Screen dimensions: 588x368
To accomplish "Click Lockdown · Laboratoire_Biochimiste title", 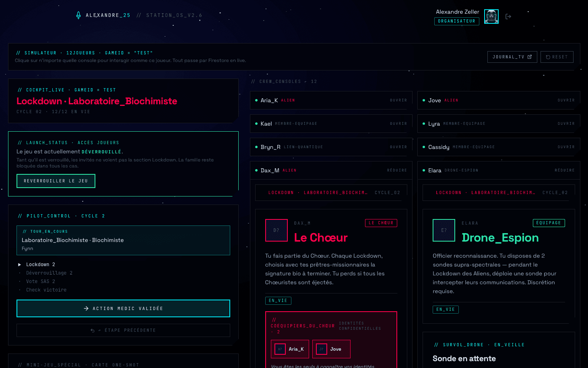I will pyautogui.click(x=97, y=101).
